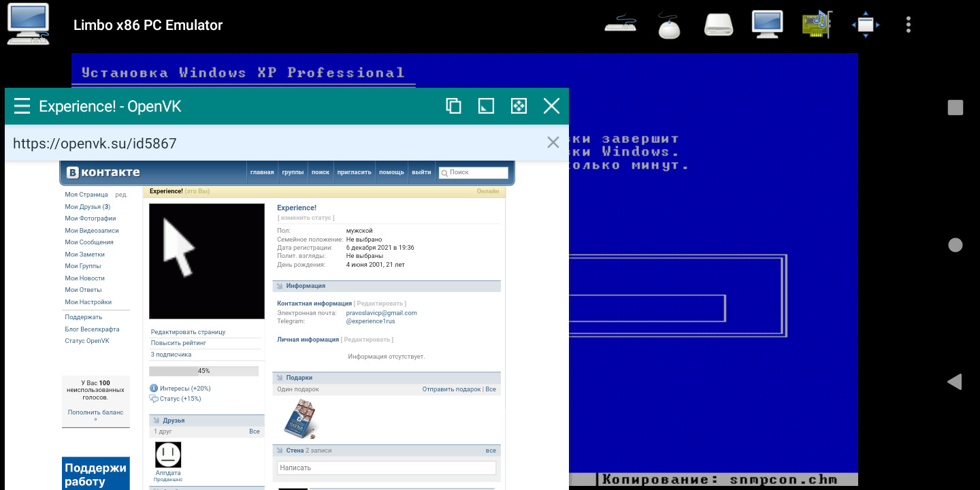Image resolution: width=980 pixels, height=490 pixels.
Task: Open the группы navigation item
Action: coord(293,172)
